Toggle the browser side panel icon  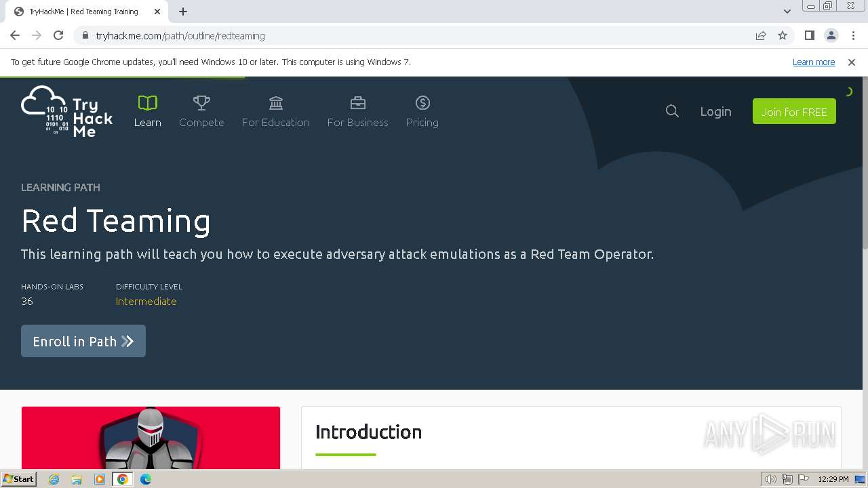tap(809, 35)
